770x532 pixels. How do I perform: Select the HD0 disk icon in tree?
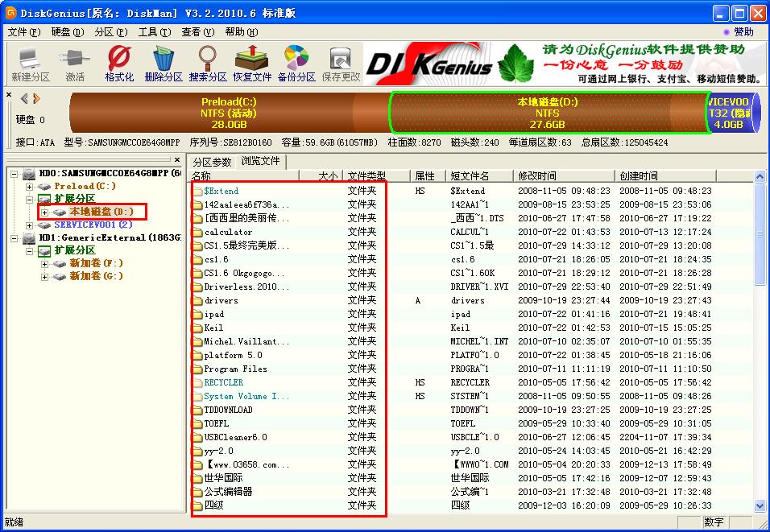tap(30, 173)
